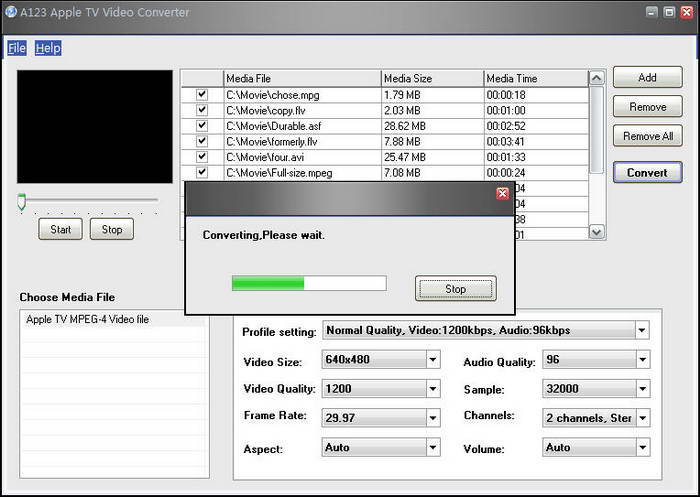
Task: Click the Remove button
Action: coord(647,107)
